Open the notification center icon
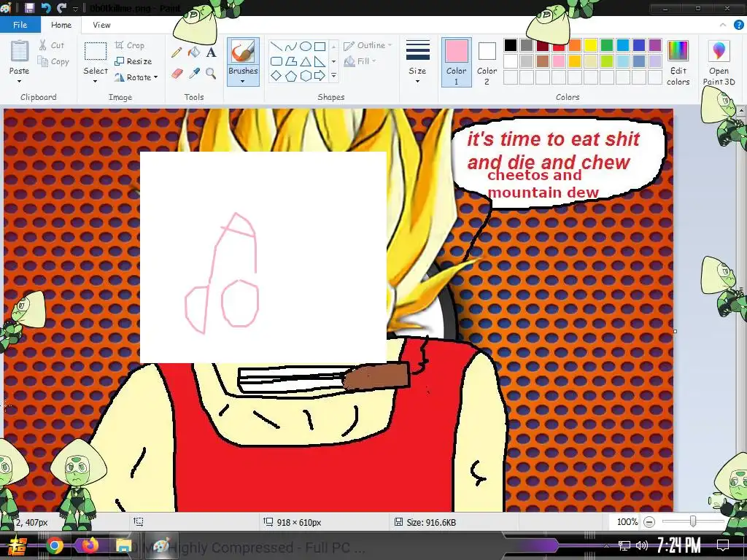Image resolution: width=747 pixels, height=560 pixels. click(723, 545)
